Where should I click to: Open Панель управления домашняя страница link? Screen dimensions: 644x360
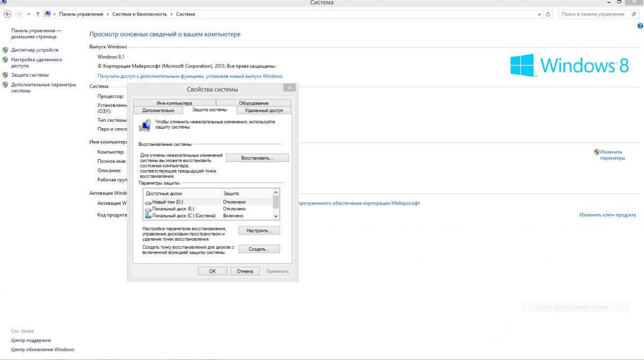(x=36, y=34)
